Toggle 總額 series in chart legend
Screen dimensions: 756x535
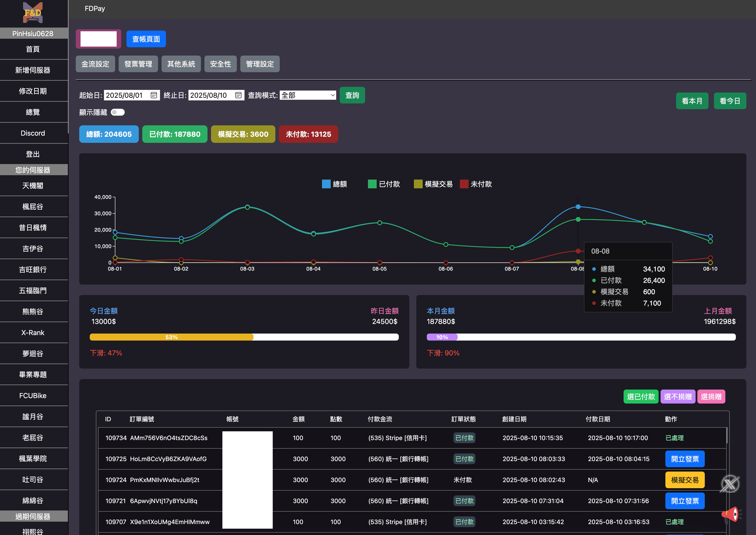pos(334,184)
